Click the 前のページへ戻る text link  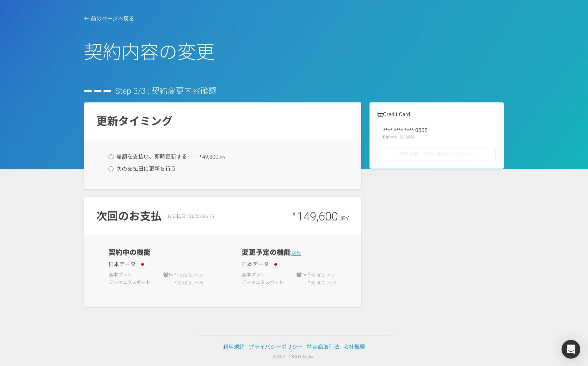[112, 19]
